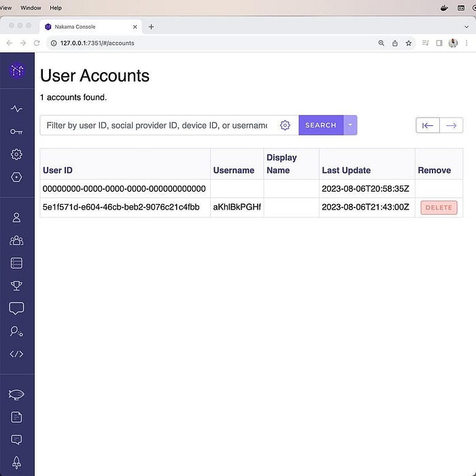Click the user account filter input field
Image resolution: width=476 pixels, height=476 pixels.
click(156, 125)
